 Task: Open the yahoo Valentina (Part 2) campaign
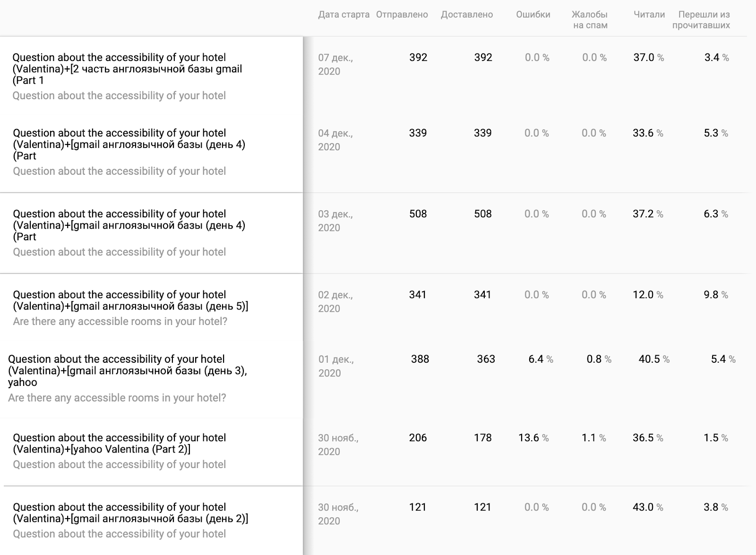click(120, 443)
